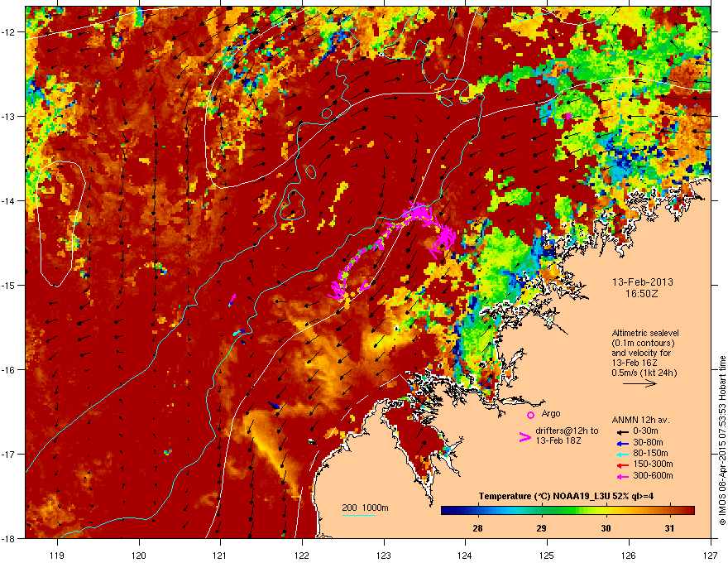Click the '30' colorbar tick label

point(606,528)
